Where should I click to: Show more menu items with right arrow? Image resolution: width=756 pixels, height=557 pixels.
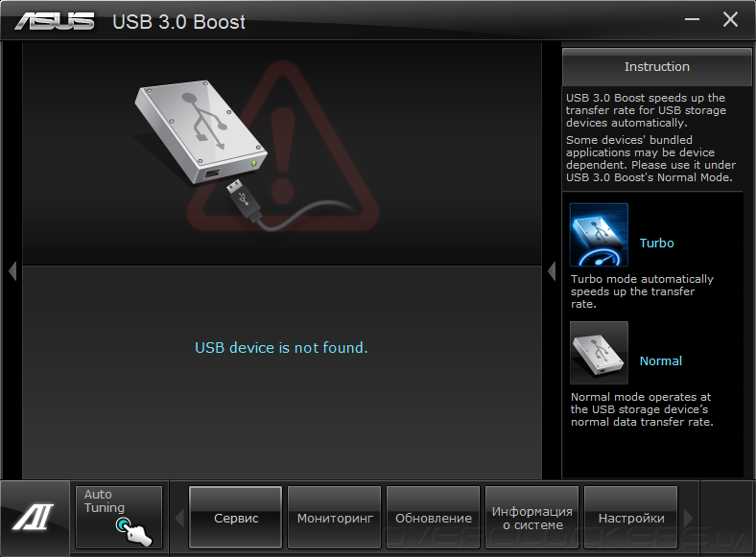[x=688, y=519]
